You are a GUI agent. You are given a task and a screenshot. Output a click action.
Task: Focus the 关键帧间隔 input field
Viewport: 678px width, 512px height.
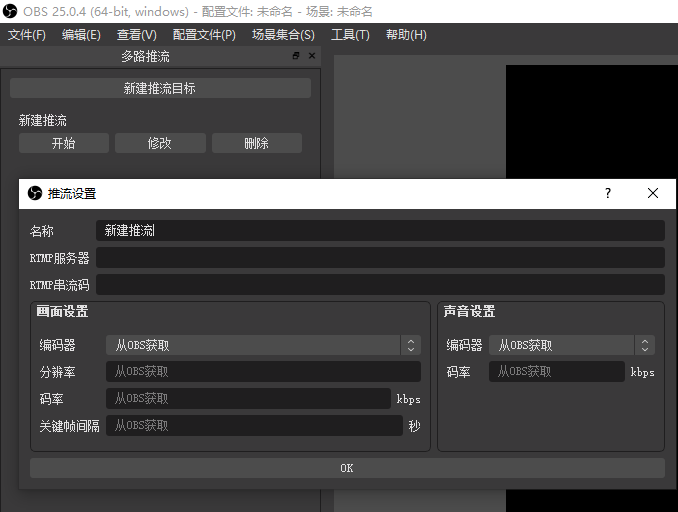point(254,426)
